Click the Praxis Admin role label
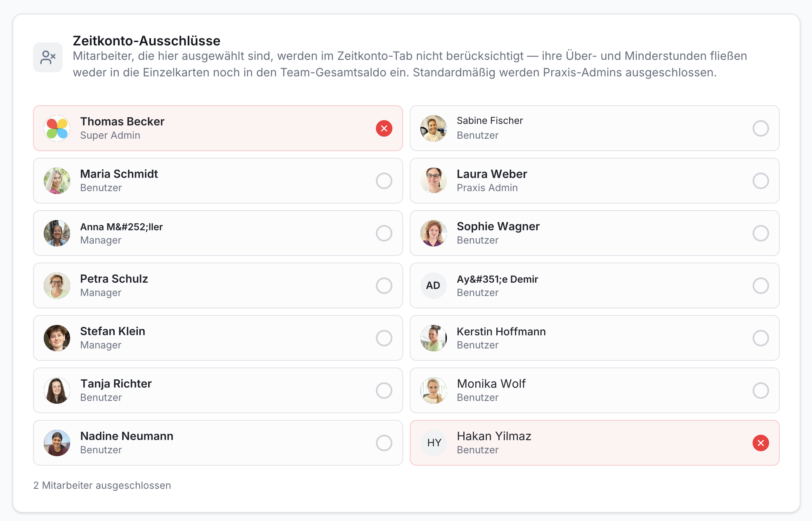 click(487, 188)
